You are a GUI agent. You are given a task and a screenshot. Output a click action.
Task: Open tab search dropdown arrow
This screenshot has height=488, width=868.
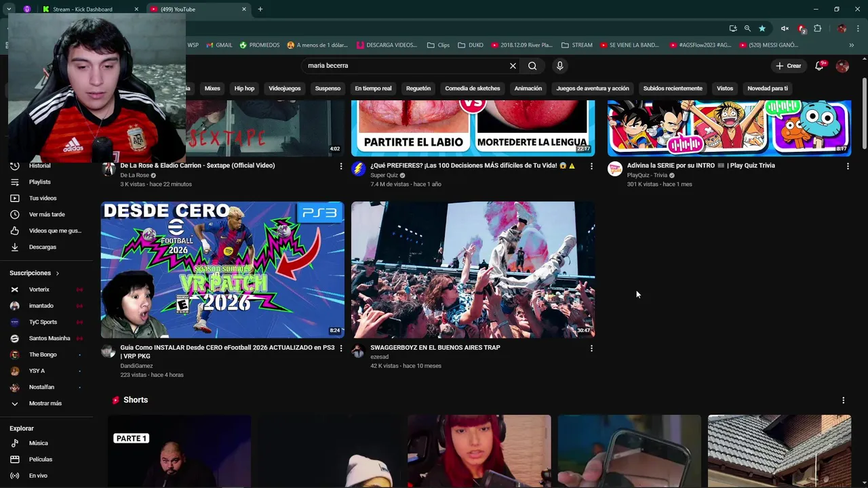9,9
